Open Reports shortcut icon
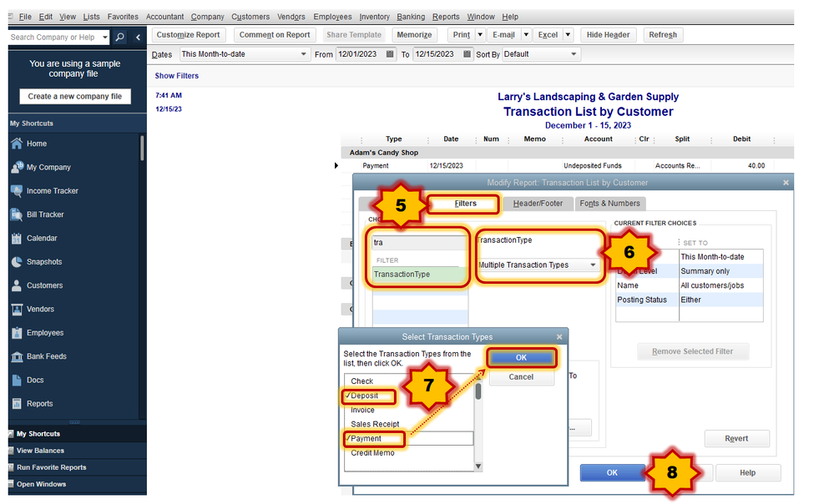Viewport: 834px width, 504px height. tap(17, 404)
